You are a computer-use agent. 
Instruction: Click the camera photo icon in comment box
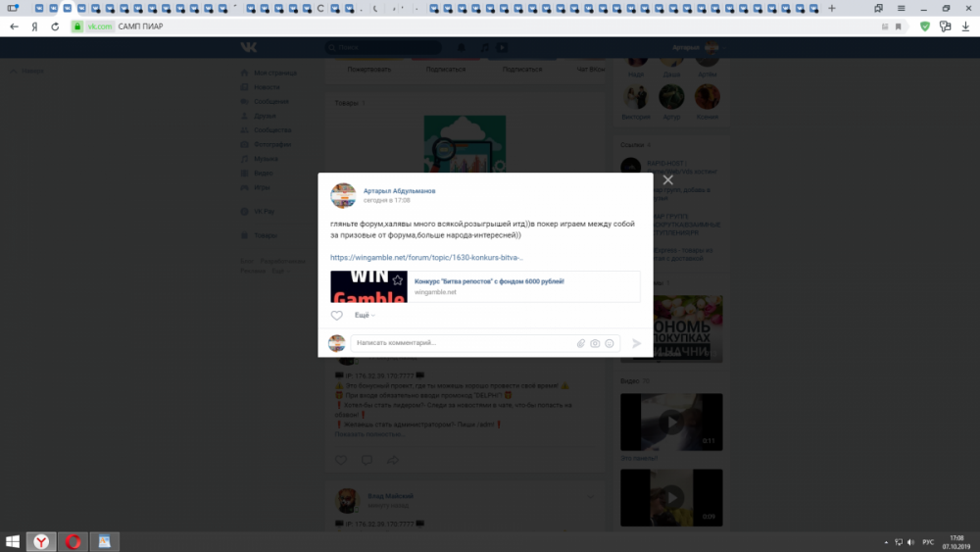pyautogui.click(x=595, y=343)
